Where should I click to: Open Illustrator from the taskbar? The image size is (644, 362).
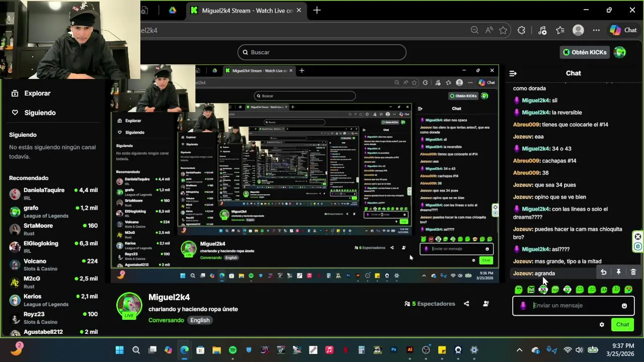[410, 350]
